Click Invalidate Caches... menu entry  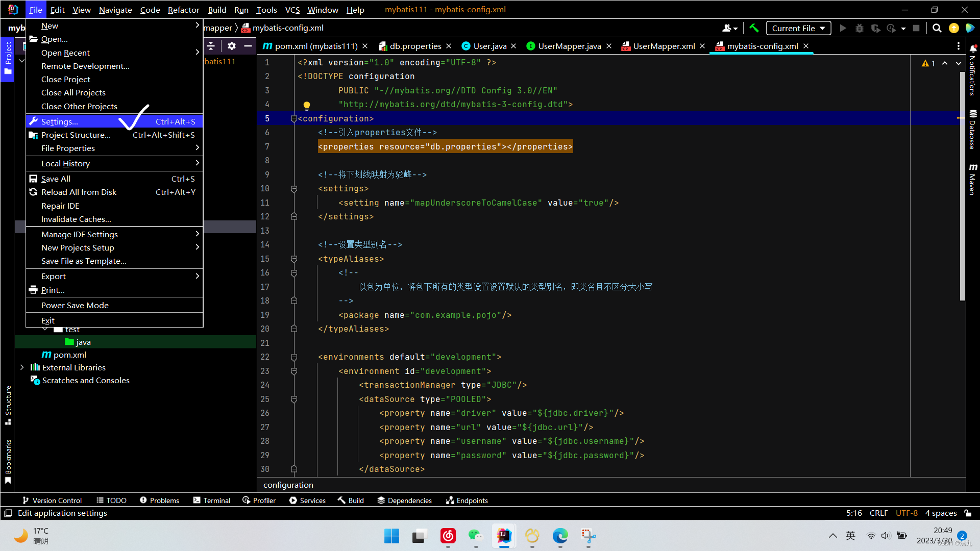pyautogui.click(x=76, y=219)
